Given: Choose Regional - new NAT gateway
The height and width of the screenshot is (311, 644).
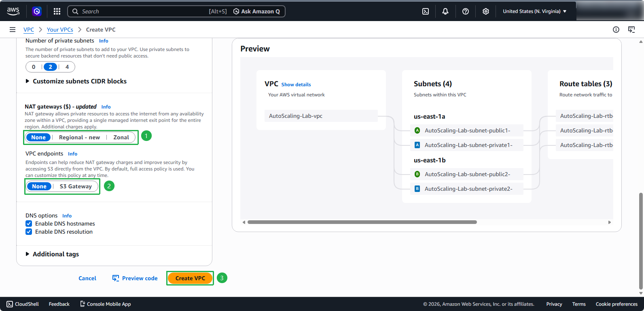Looking at the screenshot, I should click(x=79, y=137).
